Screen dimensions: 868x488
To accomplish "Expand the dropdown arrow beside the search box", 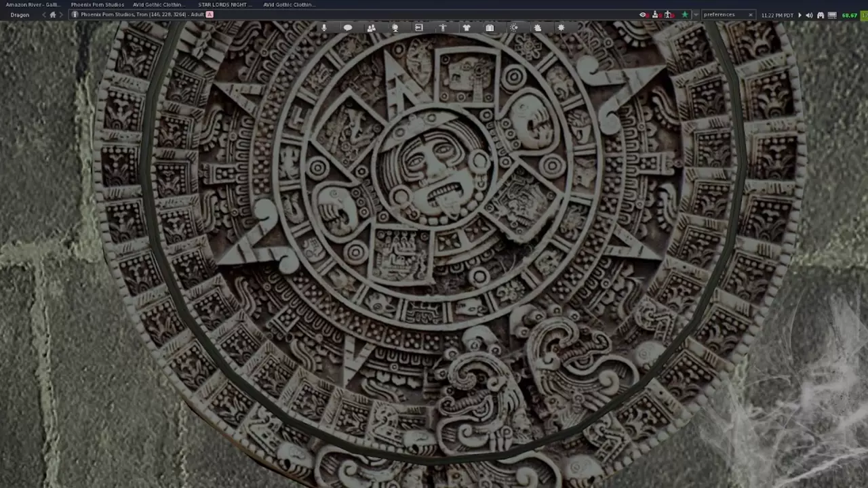I will click(x=696, y=15).
